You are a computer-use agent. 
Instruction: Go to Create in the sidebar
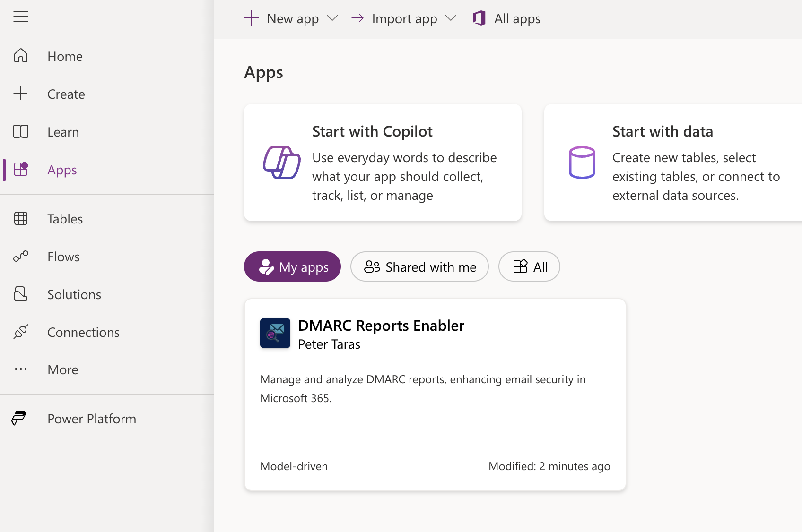pos(107,94)
